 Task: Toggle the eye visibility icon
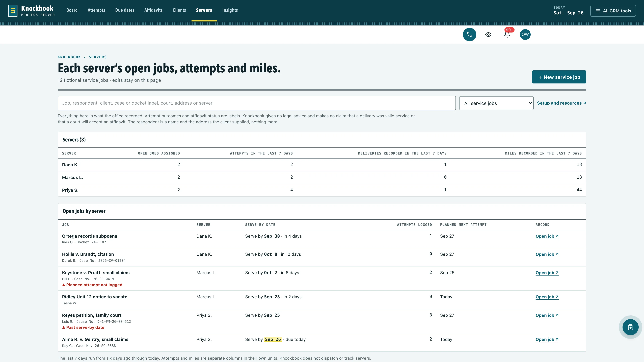[x=488, y=35]
